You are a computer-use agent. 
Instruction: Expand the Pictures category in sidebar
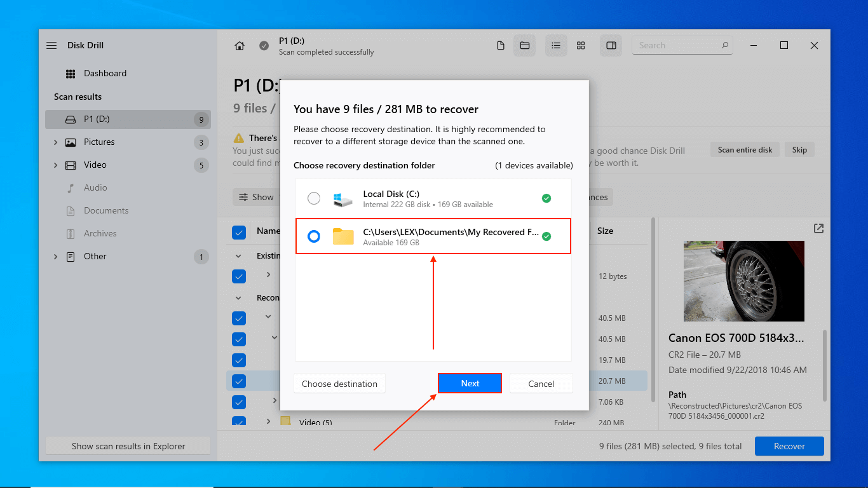55,142
